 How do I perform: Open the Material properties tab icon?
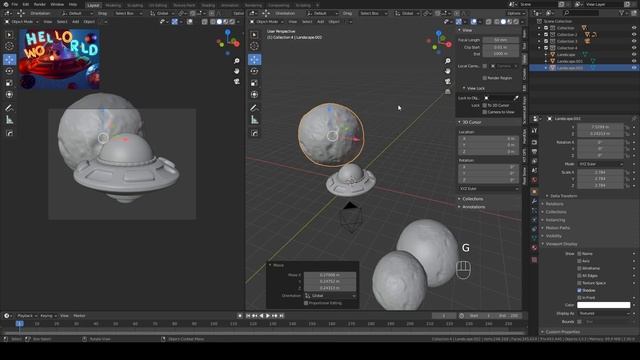(534, 248)
